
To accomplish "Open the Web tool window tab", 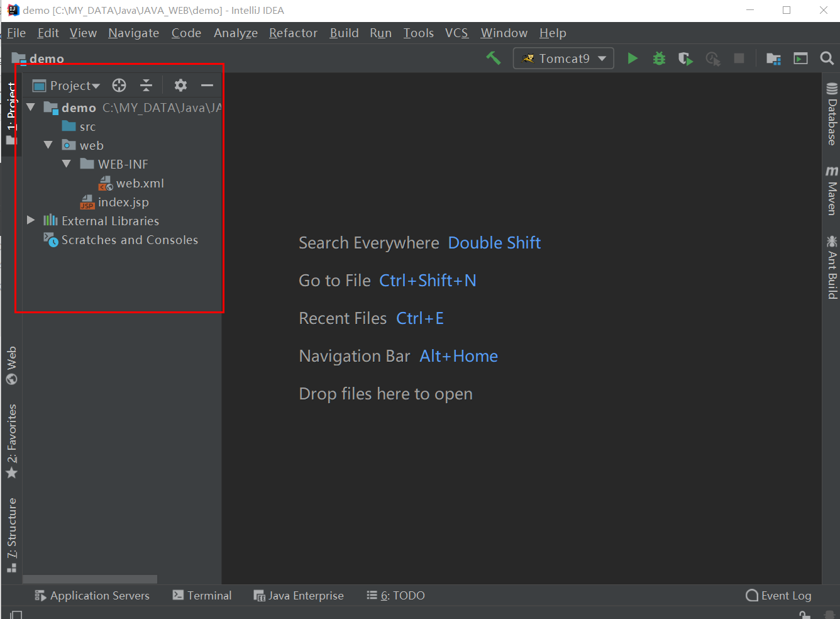I will [x=11, y=365].
